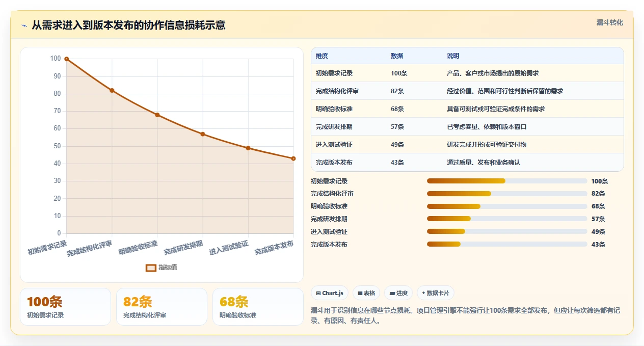Click table value 43条

397,163
